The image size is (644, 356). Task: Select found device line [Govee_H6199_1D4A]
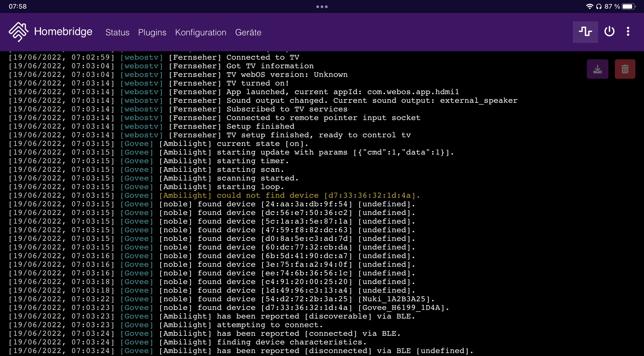(229, 308)
